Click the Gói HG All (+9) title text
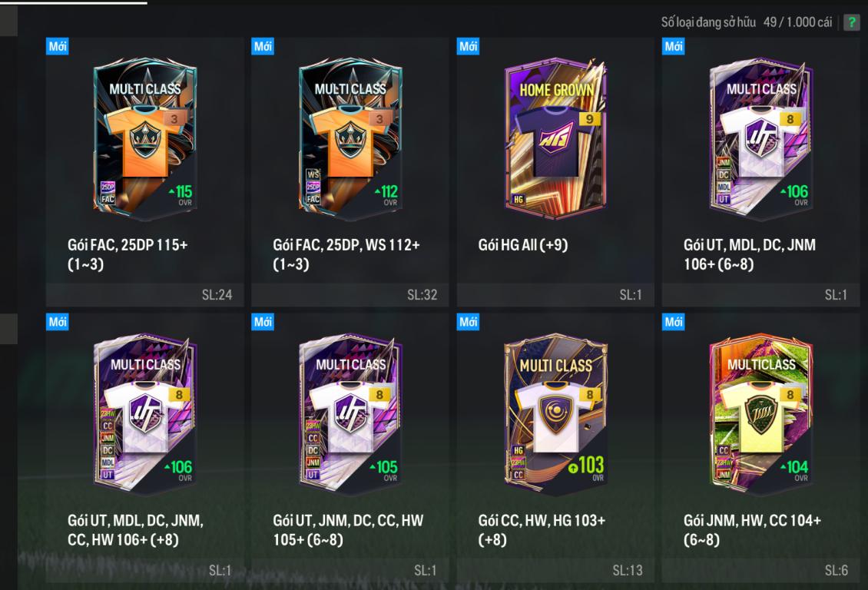Viewport: 868px width, 590px height. (523, 245)
